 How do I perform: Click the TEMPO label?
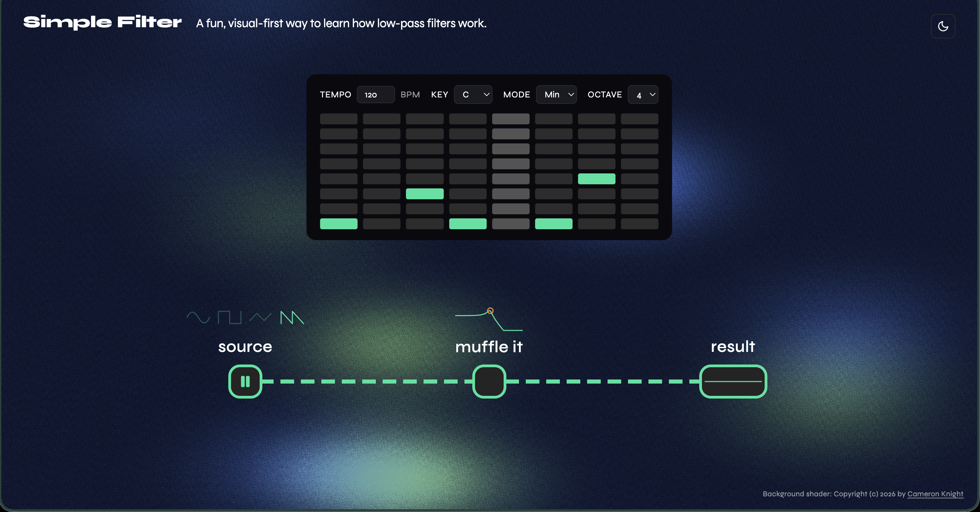click(x=335, y=94)
